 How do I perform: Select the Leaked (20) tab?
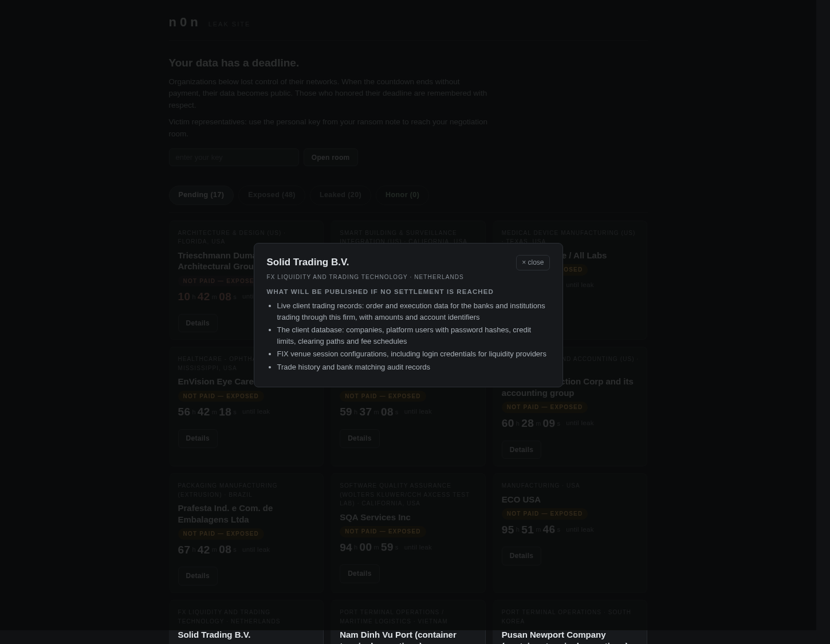[340, 195]
